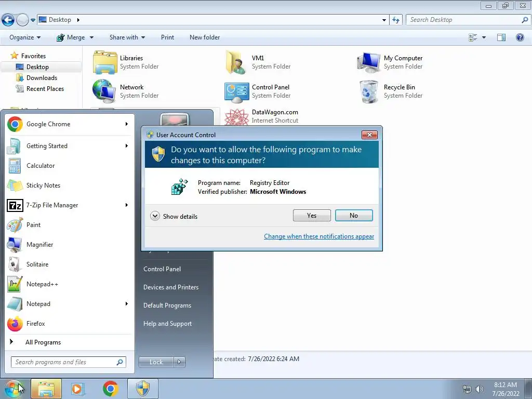
Task: Select DataWagon.com Internet Shortcut icon
Action: tap(236, 117)
